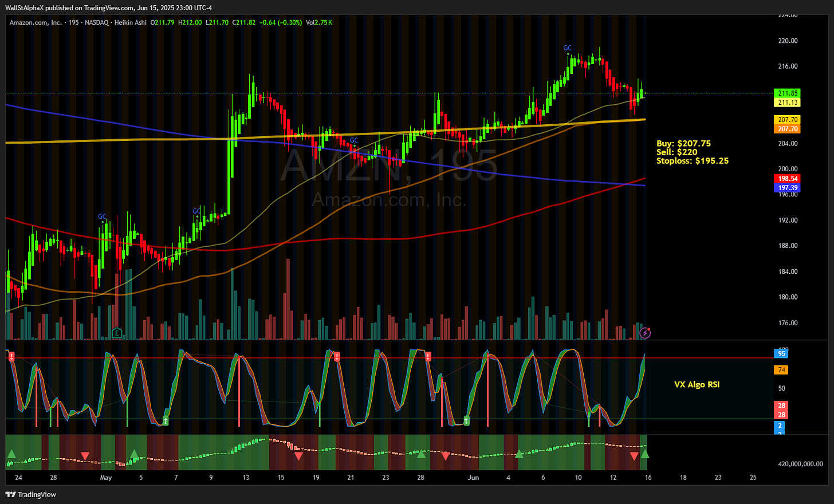Click the Vol 2.75K volume reading
This screenshot has height=504, width=834.
(x=319, y=22)
